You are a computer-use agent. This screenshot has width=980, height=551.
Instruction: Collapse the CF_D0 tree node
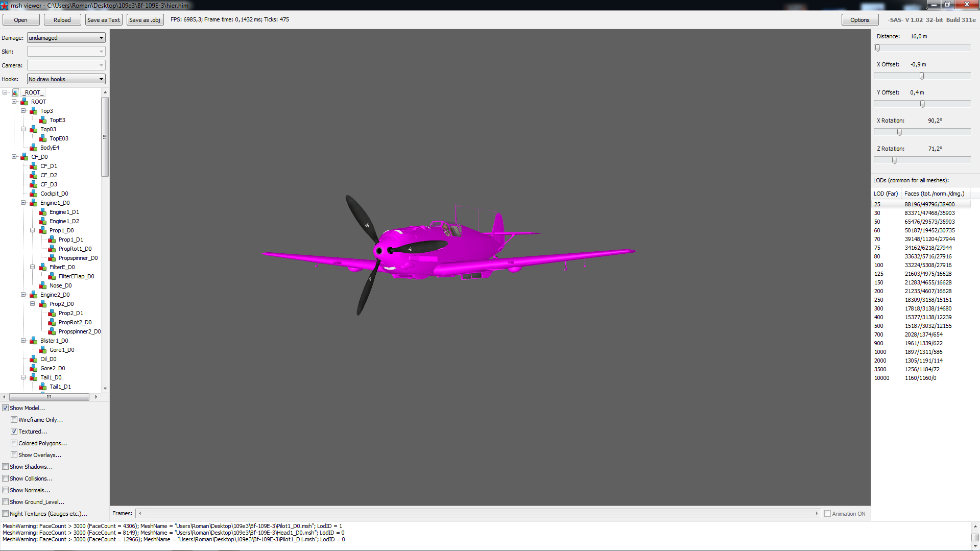point(14,157)
